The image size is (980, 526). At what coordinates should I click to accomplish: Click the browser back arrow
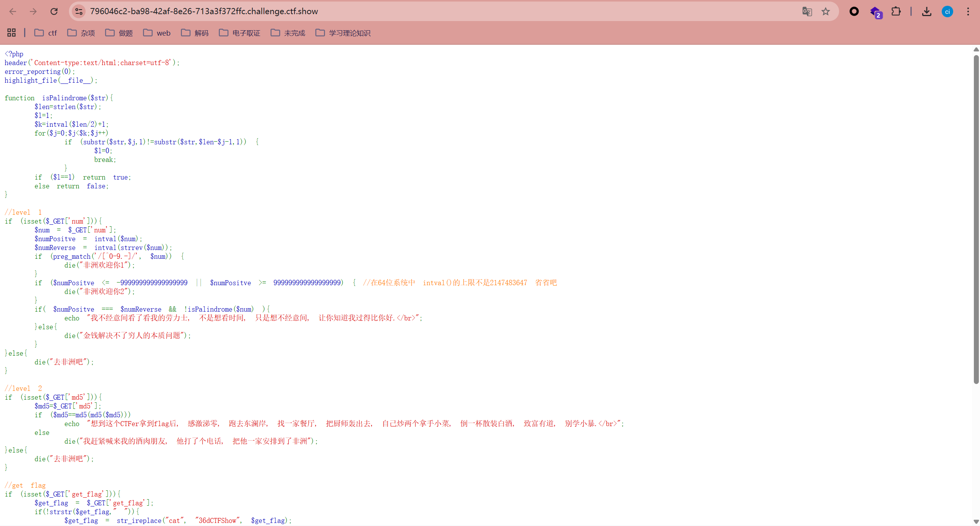(13, 11)
